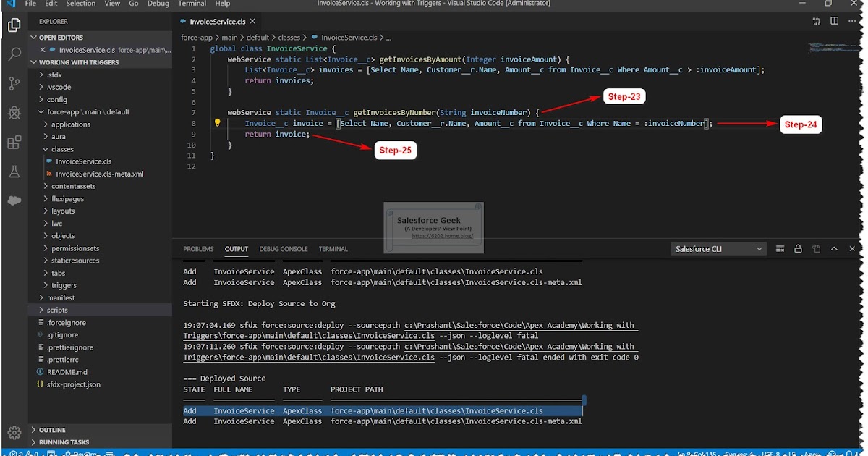Open the .gitignore file
Viewport: 868px width, 456px height.
click(x=62, y=335)
